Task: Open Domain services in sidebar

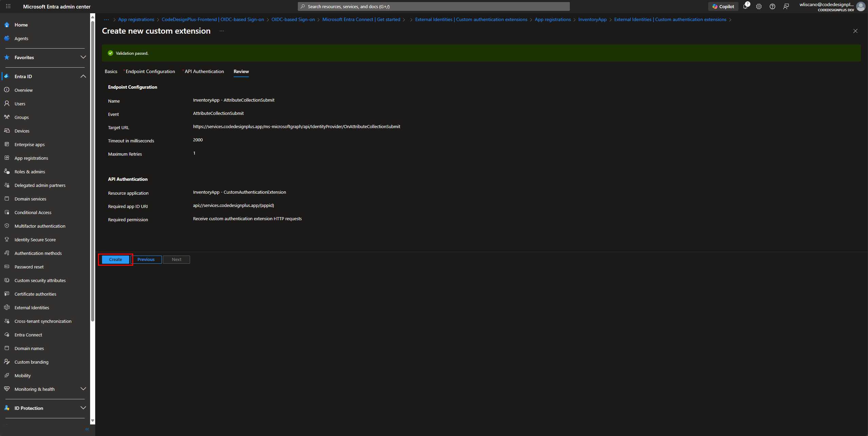Action: coord(30,199)
